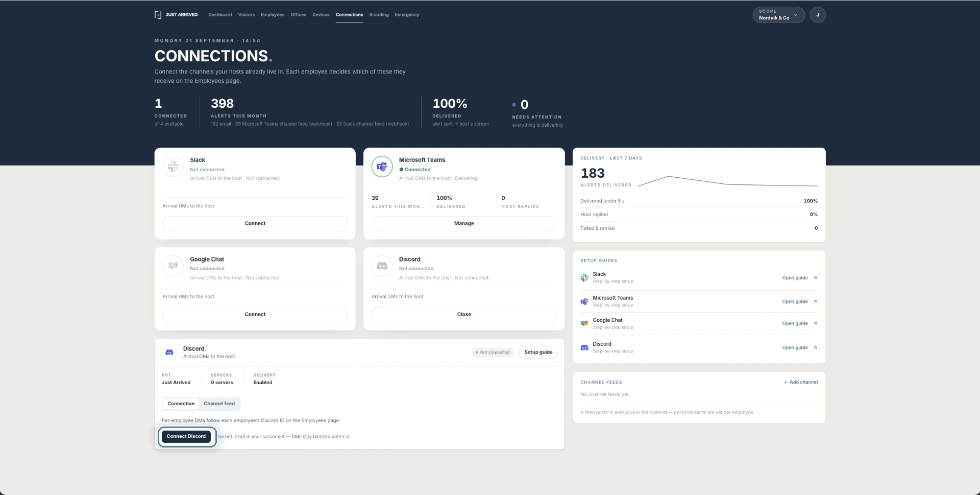This screenshot has height=495, width=980.
Task: Click the Discord card logo icon
Action: [382, 266]
